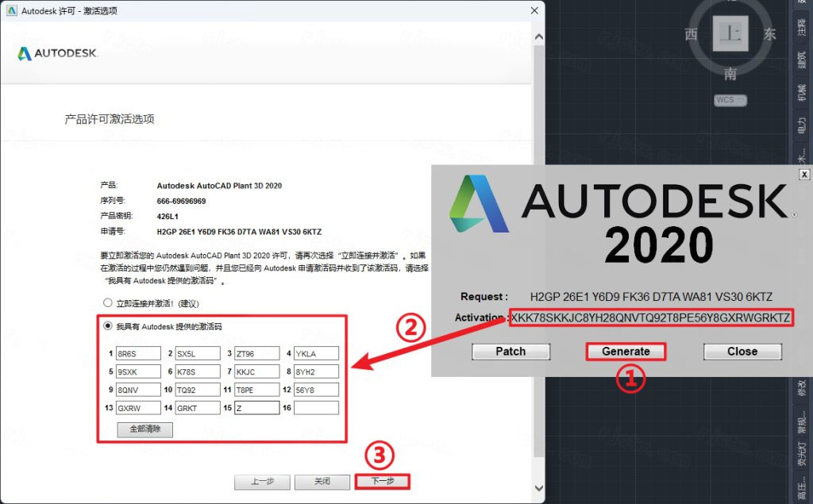Viewport: 813px width, 504px height.
Task: Open the WCS coordinate system dropdown
Action: (x=730, y=99)
